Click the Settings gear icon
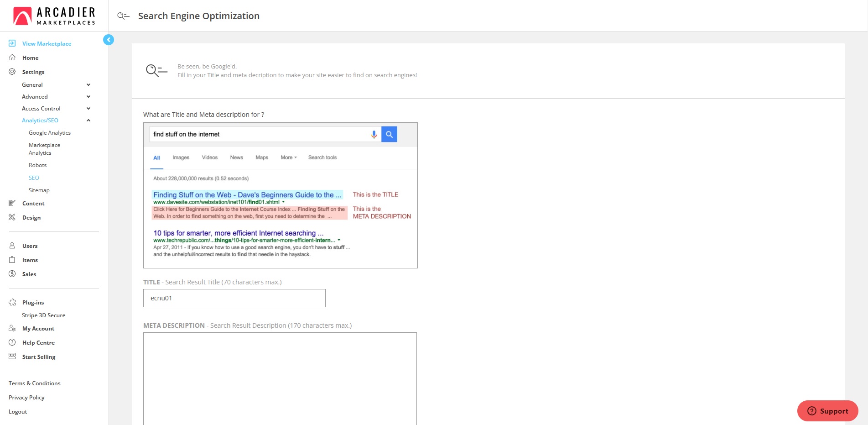Viewport: 868px width, 425px height. click(x=12, y=72)
